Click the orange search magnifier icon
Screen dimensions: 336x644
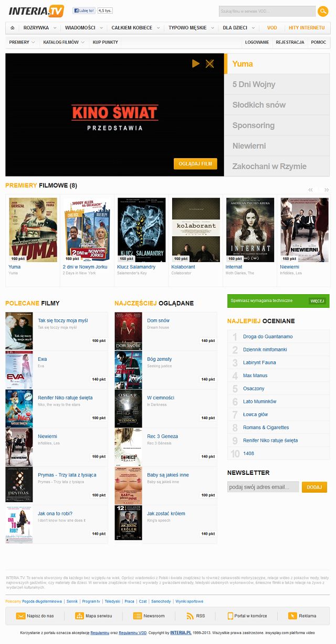[323, 11]
